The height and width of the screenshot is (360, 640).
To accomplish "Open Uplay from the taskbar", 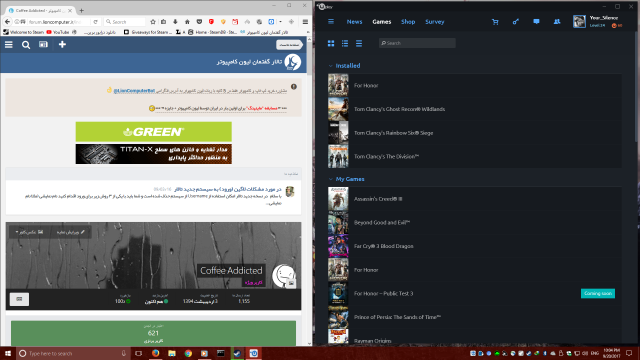I will 253,353.
